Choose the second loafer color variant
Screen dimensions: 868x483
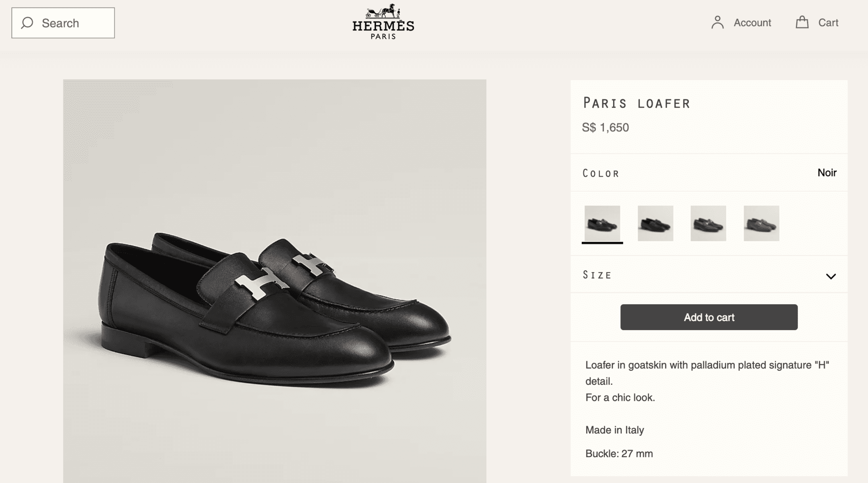pyautogui.click(x=655, y=223)
